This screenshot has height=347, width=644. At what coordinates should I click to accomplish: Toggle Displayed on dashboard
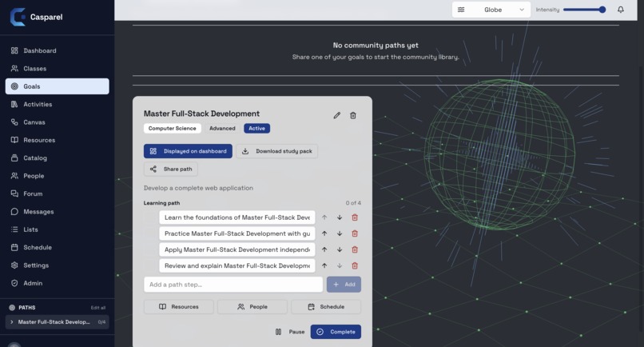(x=188, y=151)
